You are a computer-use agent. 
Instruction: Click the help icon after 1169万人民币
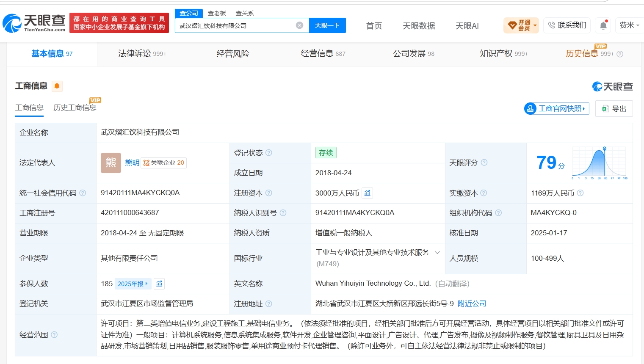(x=580, y=193)
